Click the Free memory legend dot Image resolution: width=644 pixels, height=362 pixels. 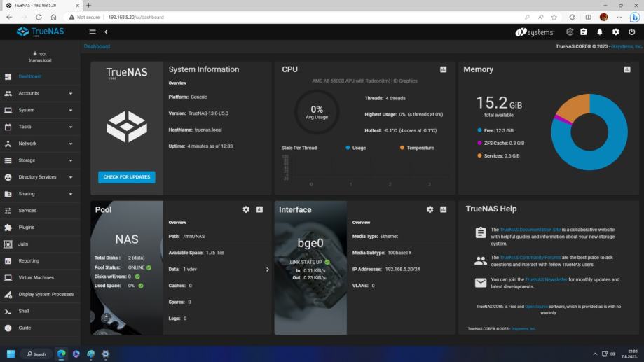[x=479, y=130]
